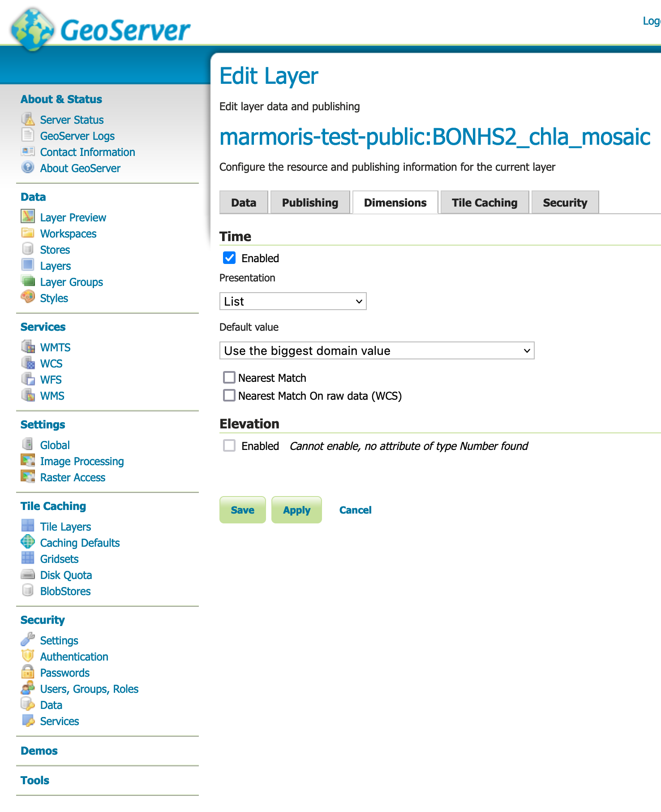Open security Services rules link
Screen dimensions: 661x812
(60, 721)
